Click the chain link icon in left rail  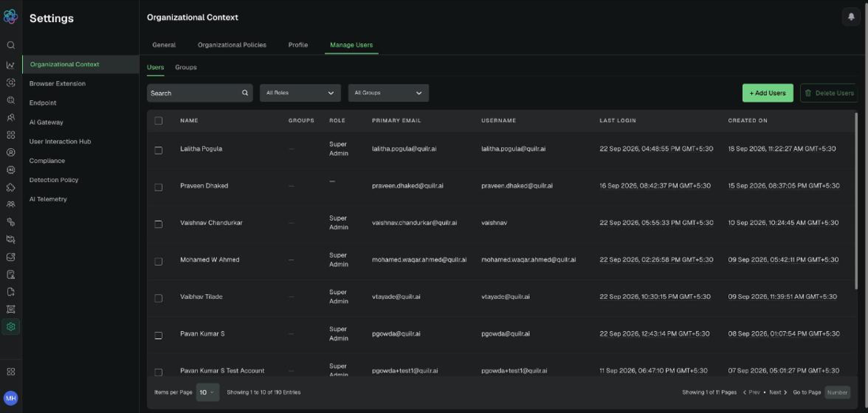point(10,222)
